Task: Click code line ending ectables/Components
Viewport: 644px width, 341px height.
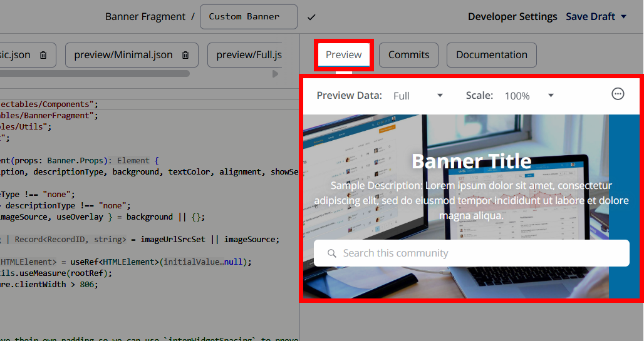Action: (x=49, y=104)
